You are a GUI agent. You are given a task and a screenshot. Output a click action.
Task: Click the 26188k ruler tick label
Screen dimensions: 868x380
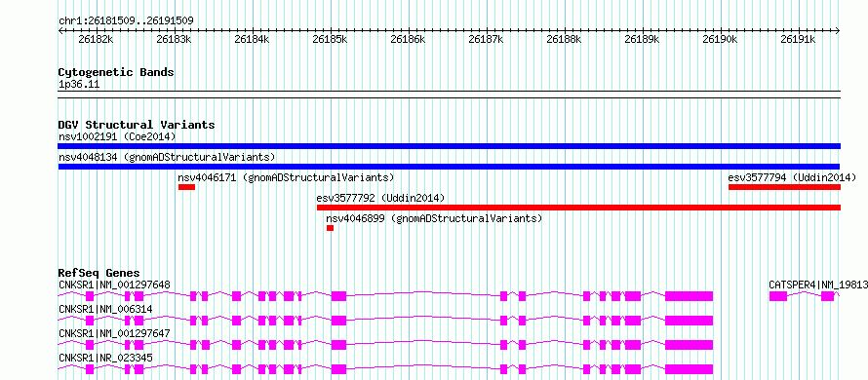tap(564, 39)
